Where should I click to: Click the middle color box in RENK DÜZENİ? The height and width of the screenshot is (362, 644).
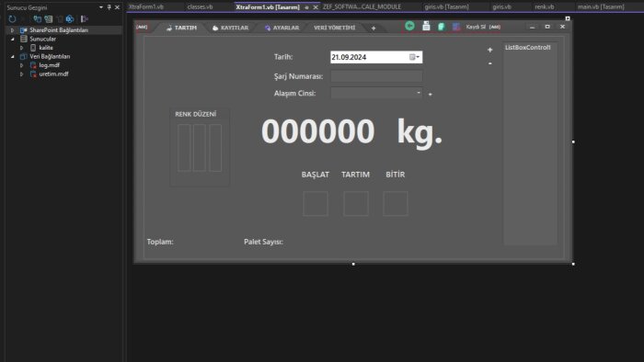pyautogui.click(x=200, y=148)
